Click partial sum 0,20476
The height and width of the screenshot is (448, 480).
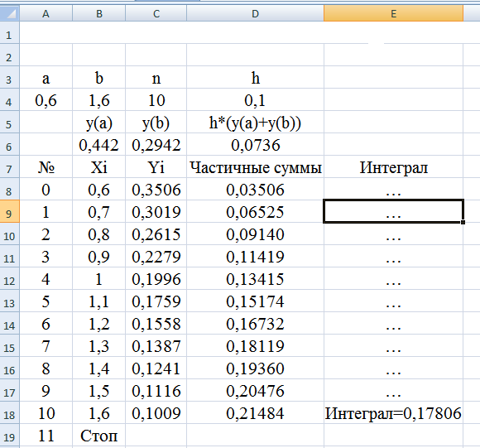[255, 390]
